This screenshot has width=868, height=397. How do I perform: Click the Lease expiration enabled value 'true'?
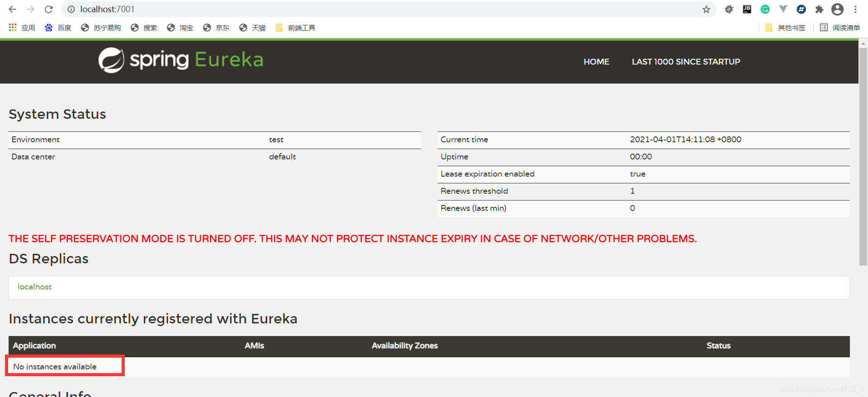637,174
